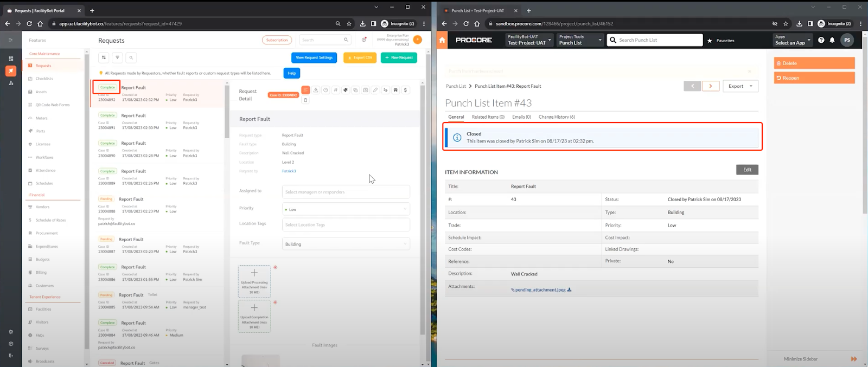The height and width of the screenshot is (367, 868).
Task: Select the copy duplicate icon in Request Detail
Action: coord(355,90)
